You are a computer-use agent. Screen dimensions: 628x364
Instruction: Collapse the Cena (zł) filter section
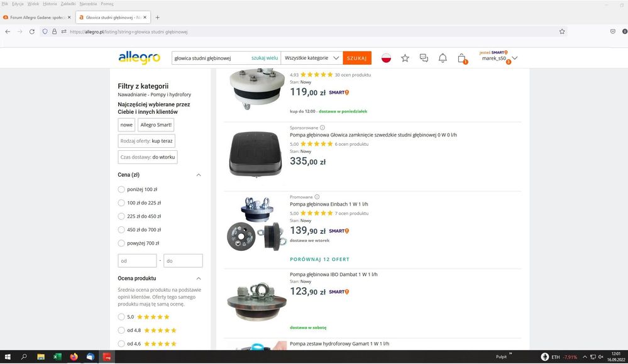coord(199,175)
